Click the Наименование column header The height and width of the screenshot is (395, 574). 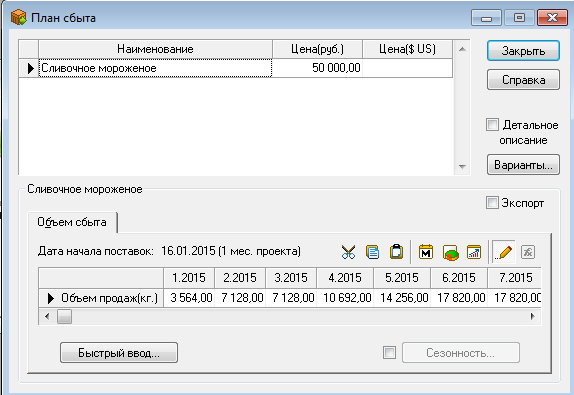155,49
